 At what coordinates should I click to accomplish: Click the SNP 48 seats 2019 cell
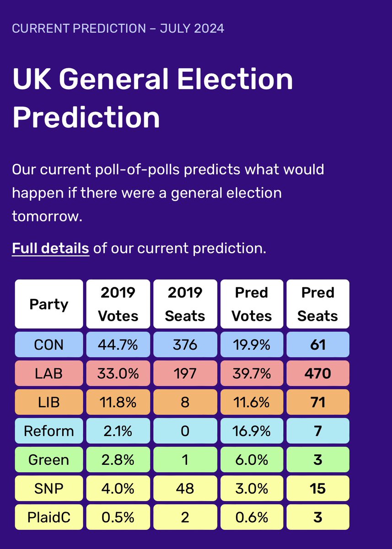click(185, 489)
